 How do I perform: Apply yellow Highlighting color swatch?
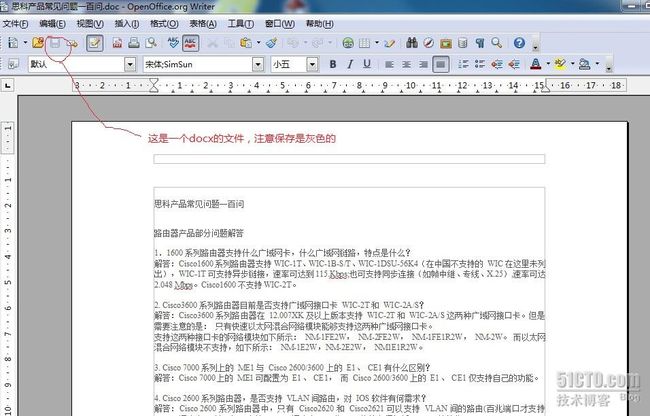(x=560, y=64)
